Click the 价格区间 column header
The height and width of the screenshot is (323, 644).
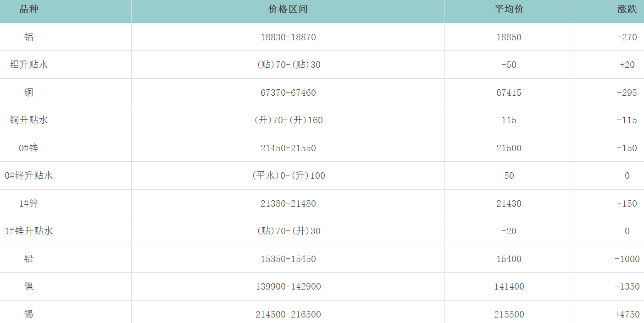(288, 10)
